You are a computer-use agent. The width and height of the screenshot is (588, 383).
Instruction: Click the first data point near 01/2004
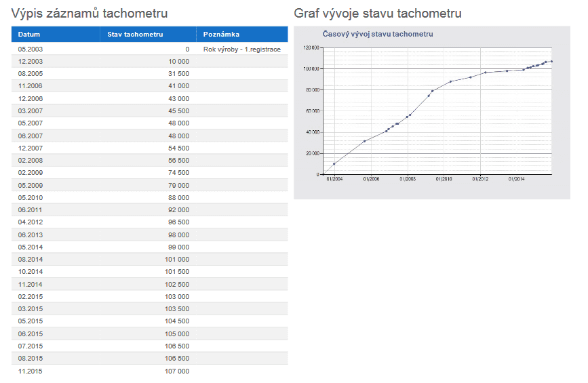(334, 164)
